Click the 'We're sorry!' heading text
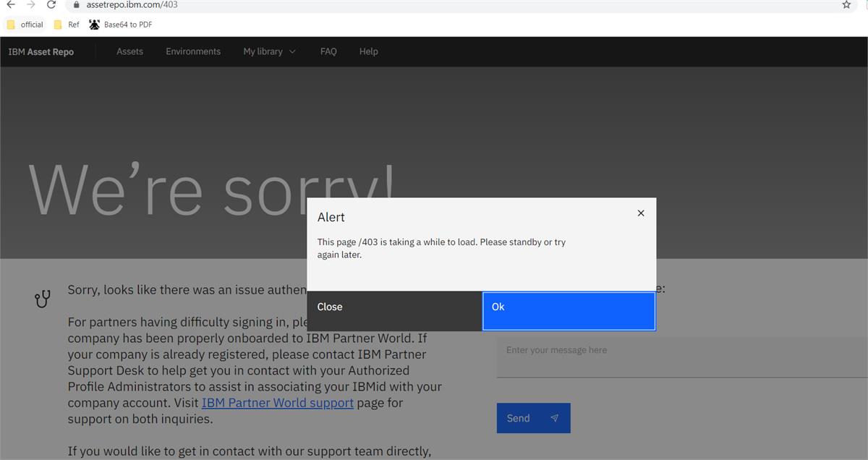Image resolution: width=868 pixels, height=460 pixels. [x=213, y=190]
